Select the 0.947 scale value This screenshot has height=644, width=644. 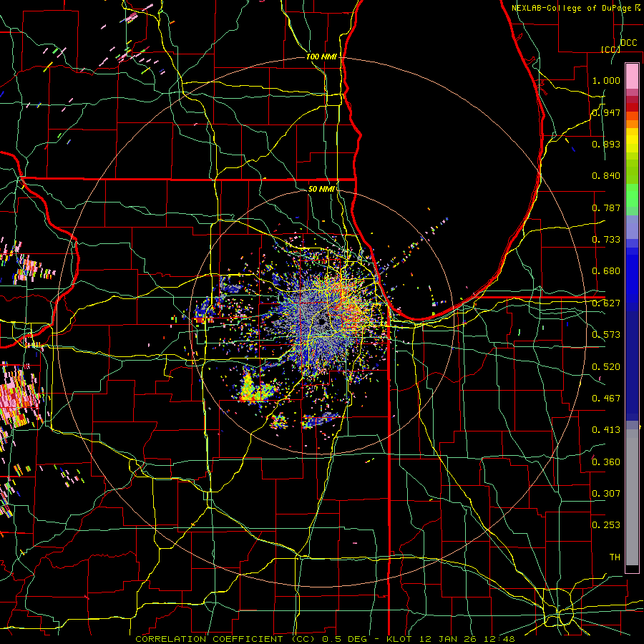[x=606, y=112]
